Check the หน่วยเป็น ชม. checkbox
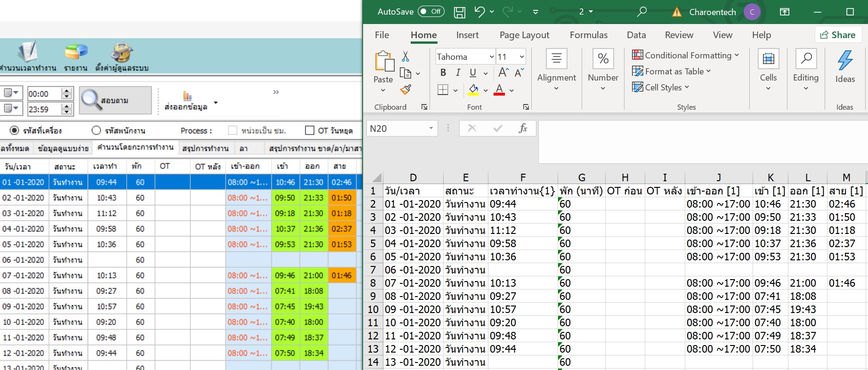The width and height of the screenshot is (868, 370). [232, 130]
